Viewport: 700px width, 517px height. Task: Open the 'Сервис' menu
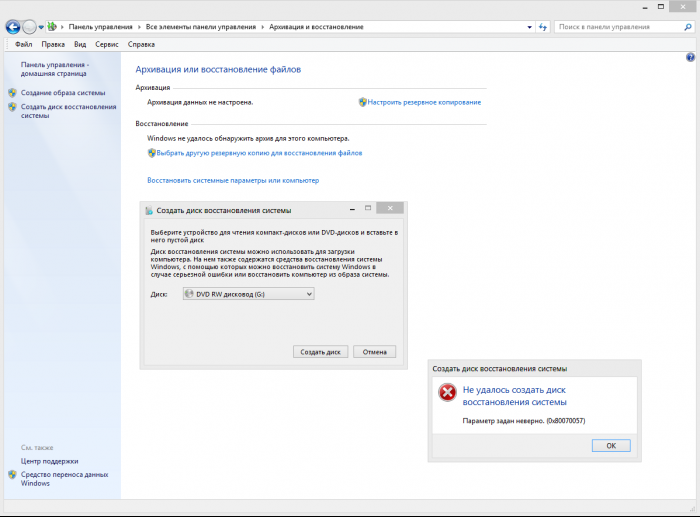pyautogui.click(x=107, y=45)
